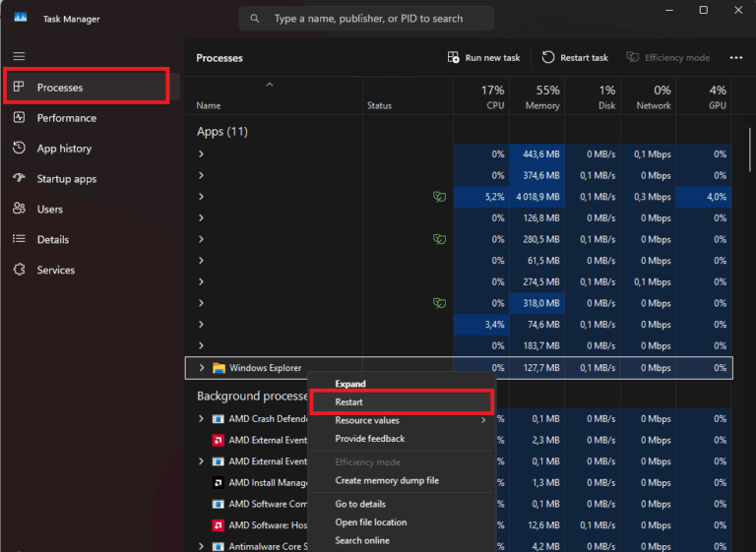Click the Processes sidebar icon

tap(19, 87)
